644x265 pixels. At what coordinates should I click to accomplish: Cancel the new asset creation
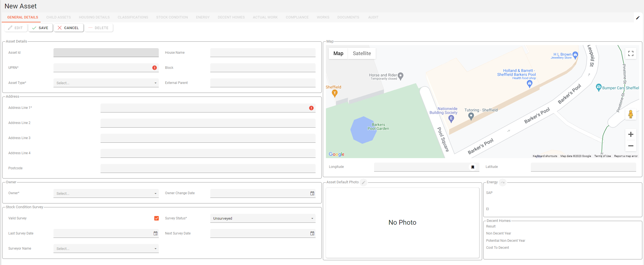click(x=68, y=28)
